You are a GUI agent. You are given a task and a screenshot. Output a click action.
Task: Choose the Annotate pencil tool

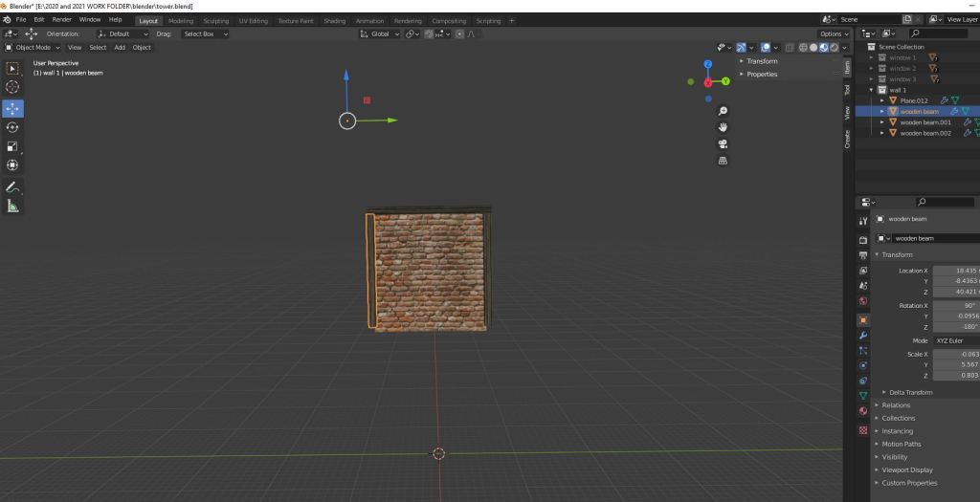pyautogui.click(x=13, y=186)
